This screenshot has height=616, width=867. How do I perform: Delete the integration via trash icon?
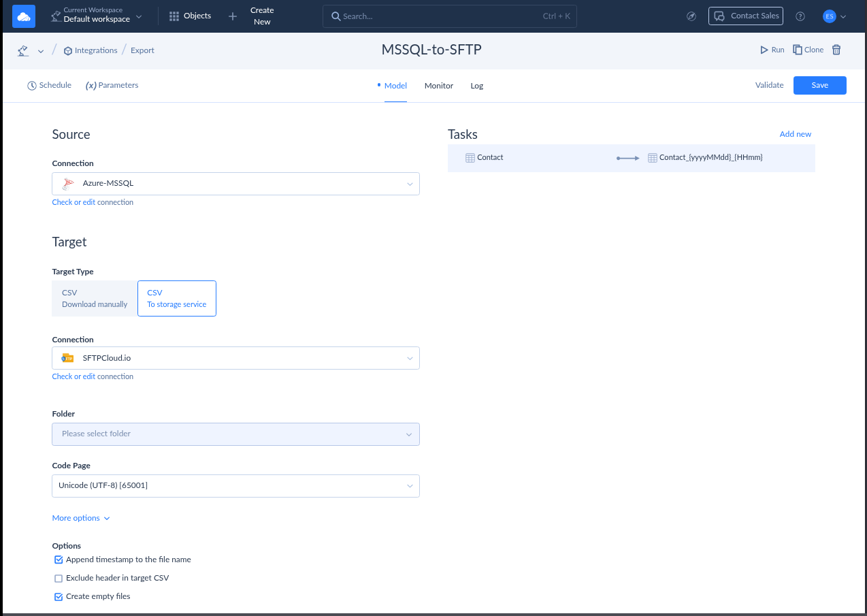[x=837, y=50]
